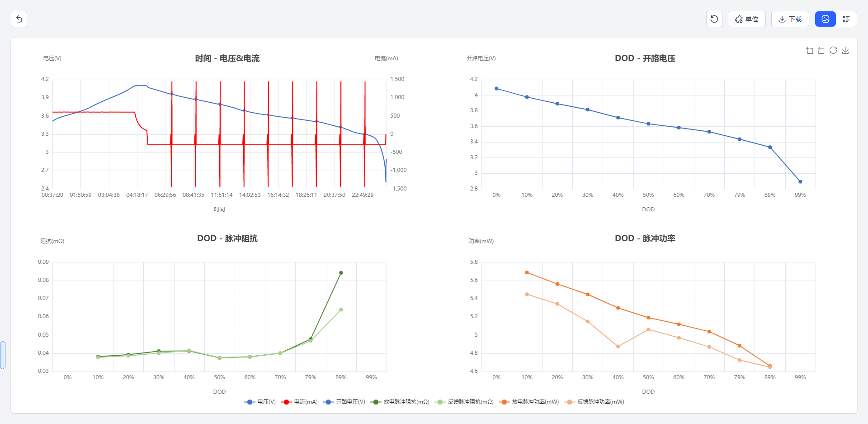
Task: Click the blue side panel handle on left edge
Action: click(x=3, y=355)
